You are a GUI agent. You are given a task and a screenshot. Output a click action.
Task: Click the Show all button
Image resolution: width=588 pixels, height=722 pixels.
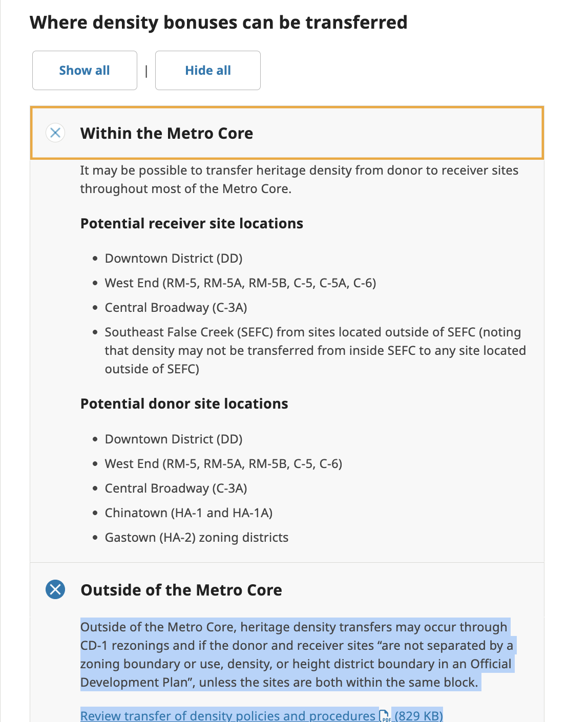click(x=85, y=71)
